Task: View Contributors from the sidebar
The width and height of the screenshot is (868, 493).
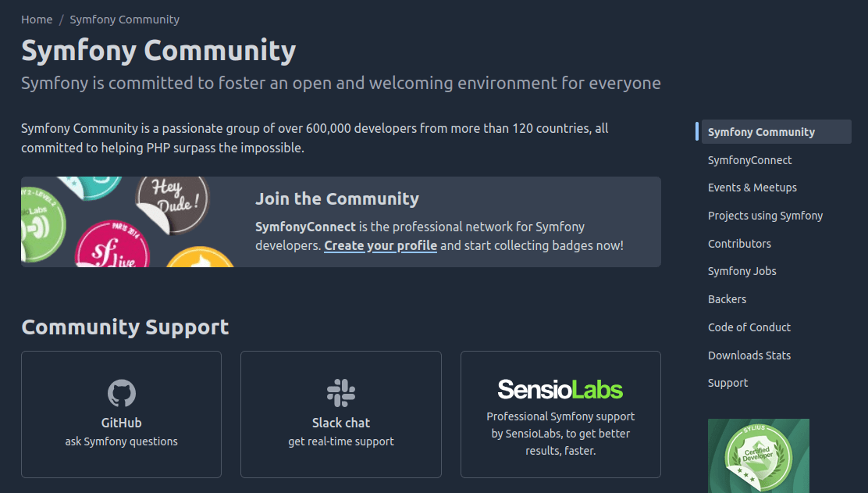Action: [x=739, y=244]
